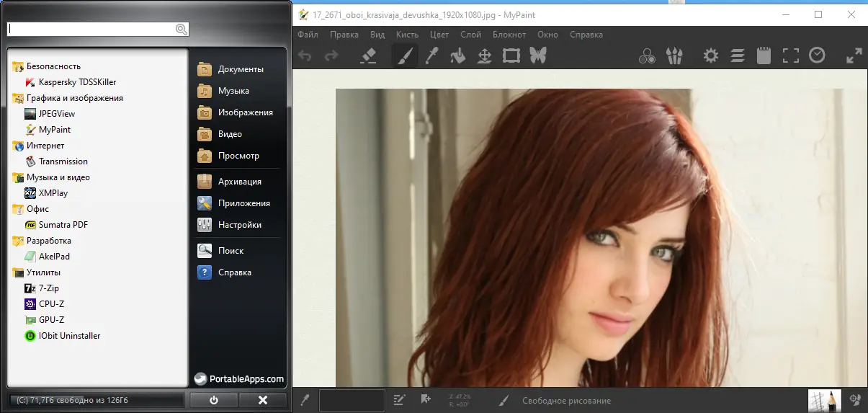Open the Кисть menu
This screenshot has width=868, height=413.
tap(407, 35)
